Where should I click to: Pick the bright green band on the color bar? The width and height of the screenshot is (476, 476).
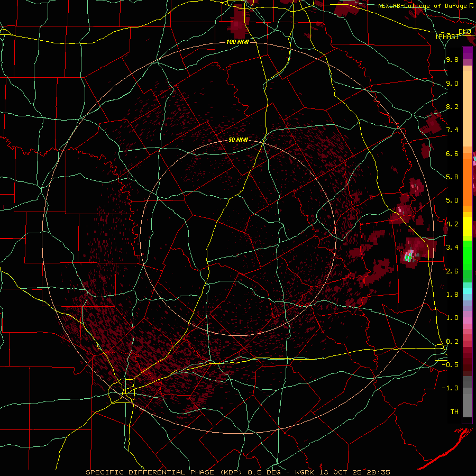coord(467,255)
